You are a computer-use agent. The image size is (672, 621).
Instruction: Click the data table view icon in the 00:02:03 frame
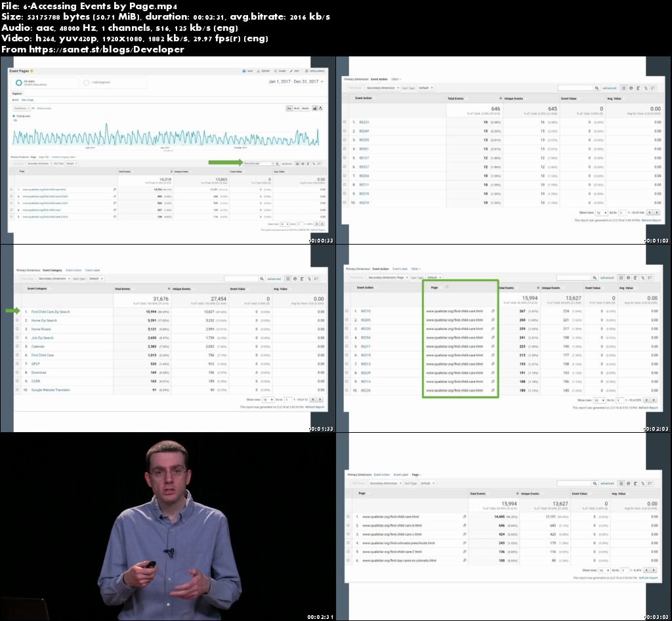pos(621,278)
